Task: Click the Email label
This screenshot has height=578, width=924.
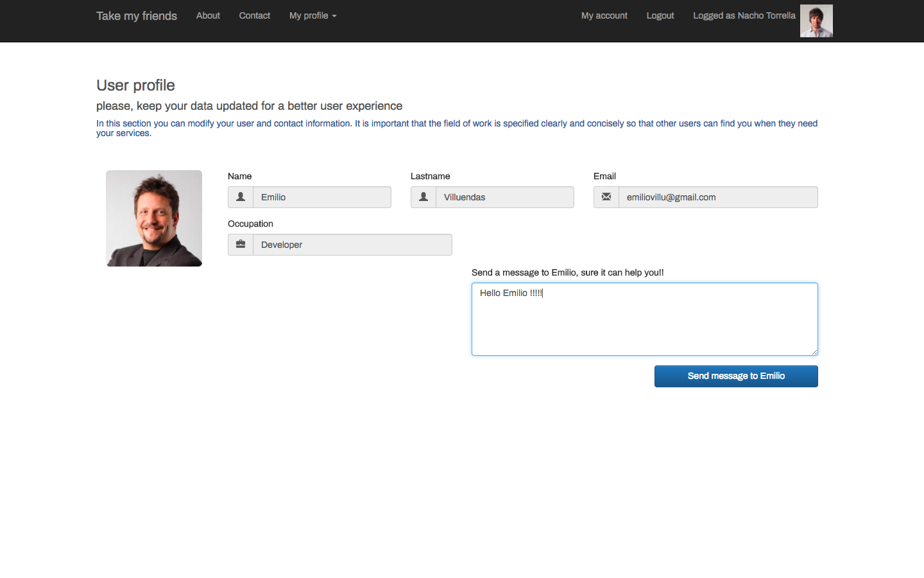Action: [x=604, y=176]
